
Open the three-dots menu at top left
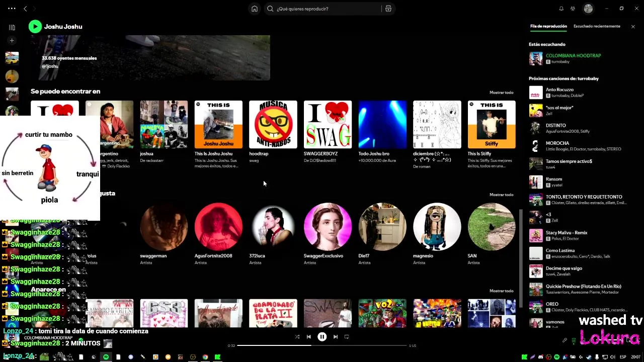point(12,9)
